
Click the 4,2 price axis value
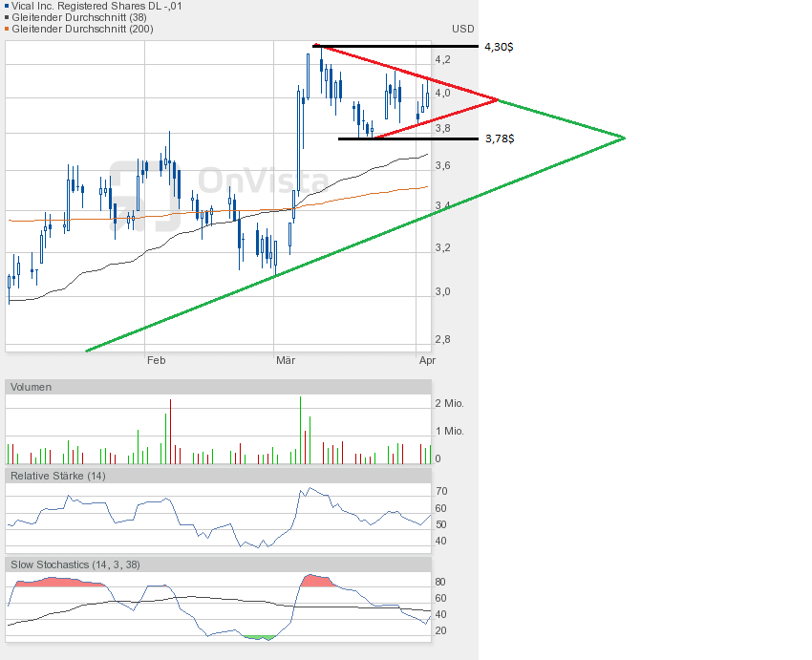pos(442,59)
